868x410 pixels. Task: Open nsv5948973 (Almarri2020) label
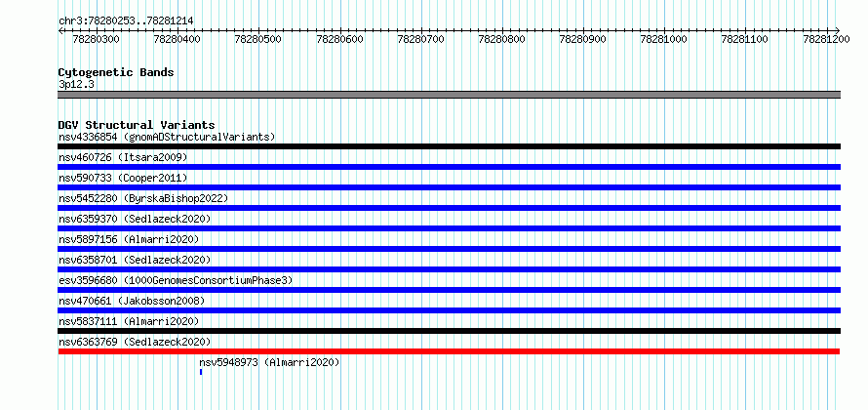click(x=269, y=362)
